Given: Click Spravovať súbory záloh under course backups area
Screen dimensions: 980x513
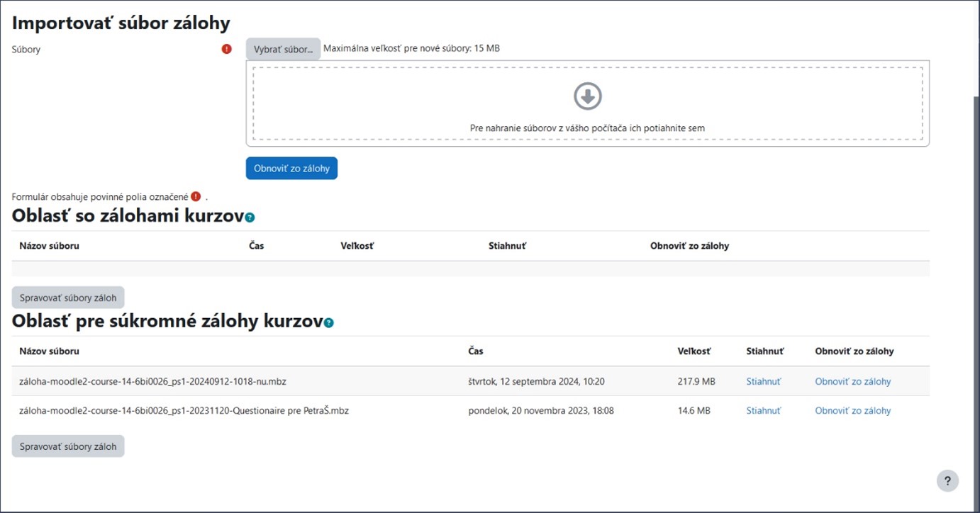Looking at the screenshot, I should (68, 298).
